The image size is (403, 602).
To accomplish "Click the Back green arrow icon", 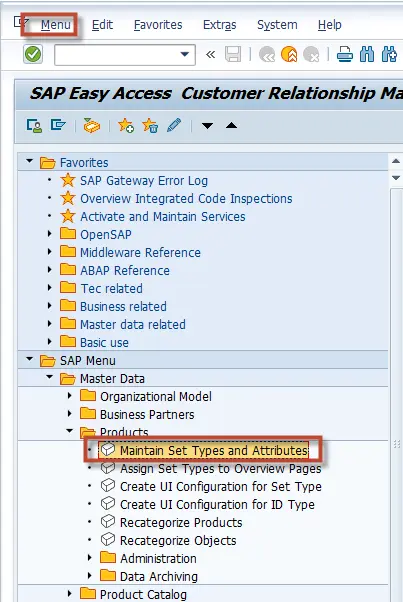I will 267,55.
